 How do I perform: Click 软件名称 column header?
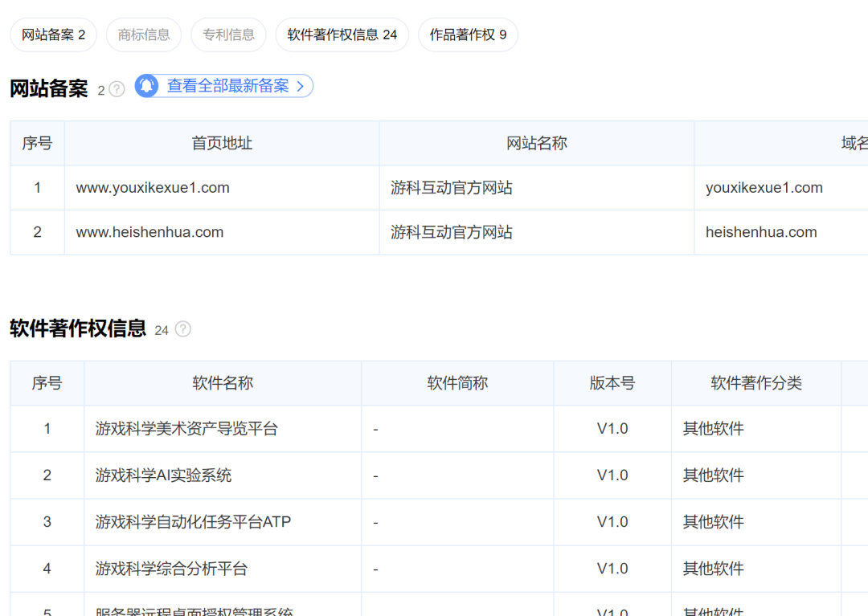pos(223,383)
